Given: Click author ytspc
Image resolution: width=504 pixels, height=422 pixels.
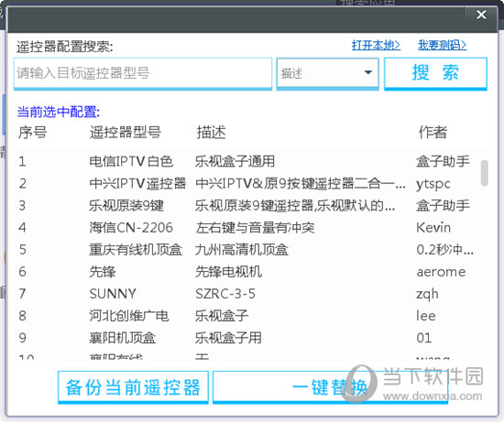Looking at the screenshot, I should point(433,184).
